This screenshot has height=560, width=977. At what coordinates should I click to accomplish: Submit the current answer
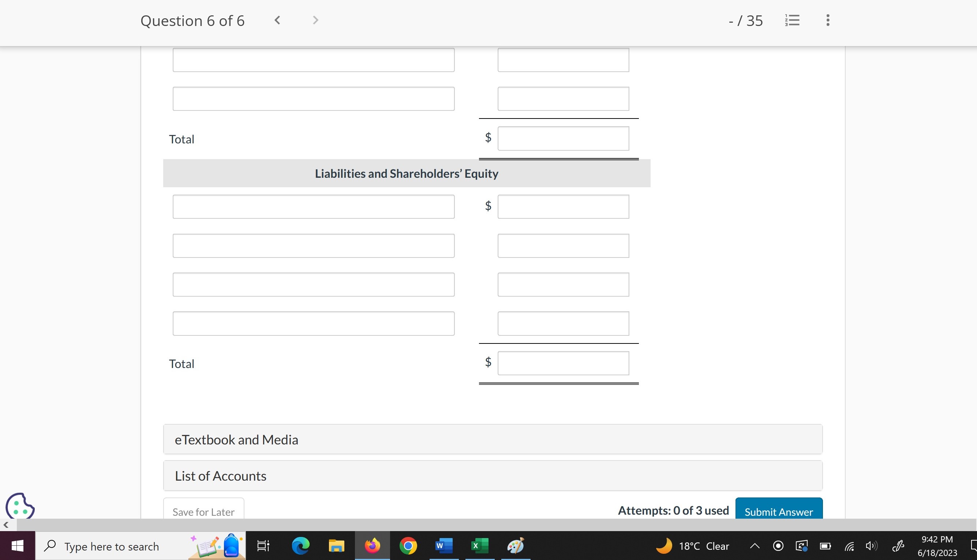point(778,510)
